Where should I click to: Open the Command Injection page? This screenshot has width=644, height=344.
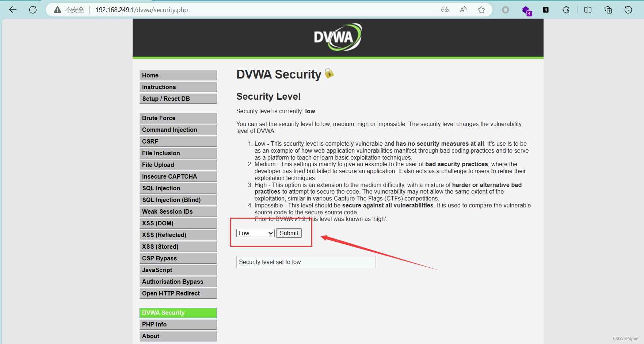coord(178,130)
